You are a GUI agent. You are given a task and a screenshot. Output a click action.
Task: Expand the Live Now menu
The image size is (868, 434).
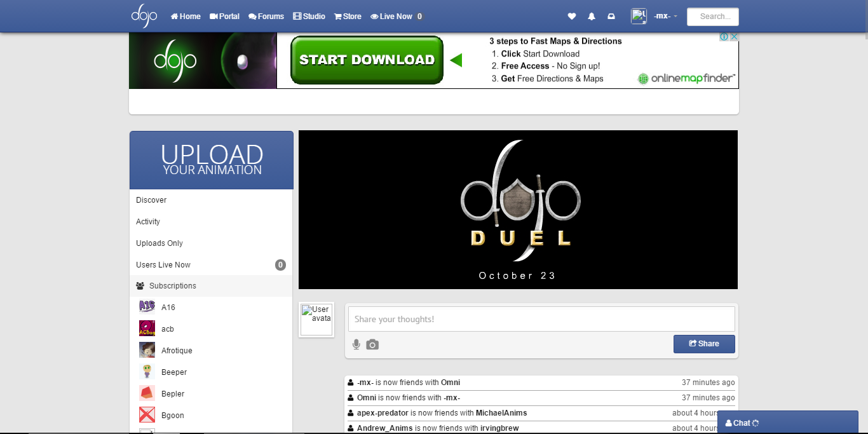(391, 16)
